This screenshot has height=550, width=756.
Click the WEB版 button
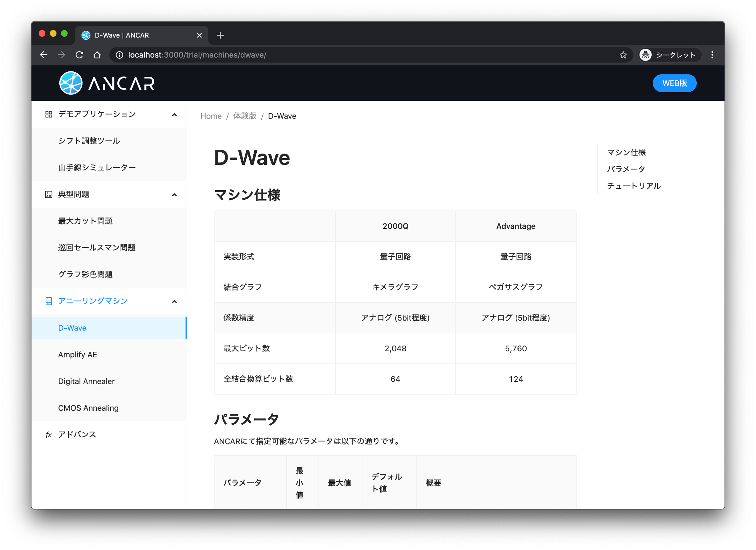coord(674,83)
